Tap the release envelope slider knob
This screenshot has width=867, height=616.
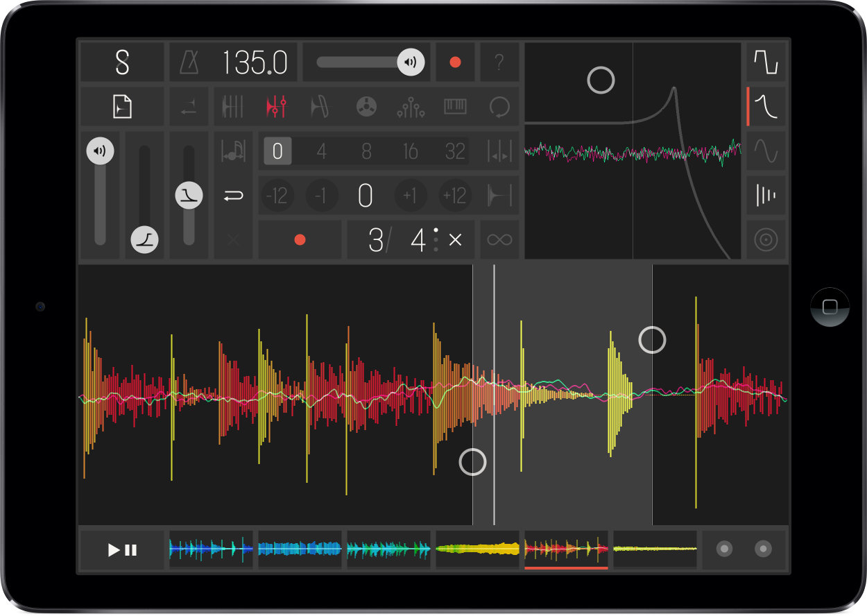[x=189, y=195]
